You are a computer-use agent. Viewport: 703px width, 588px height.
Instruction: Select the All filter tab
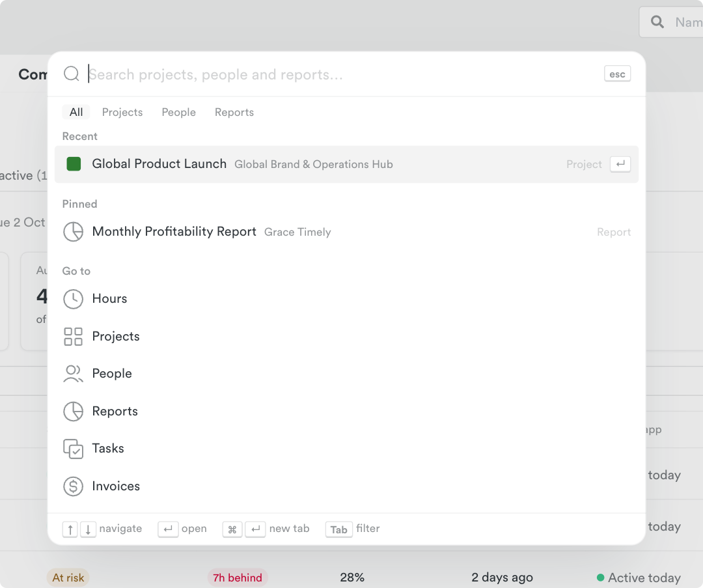(76, 112)
